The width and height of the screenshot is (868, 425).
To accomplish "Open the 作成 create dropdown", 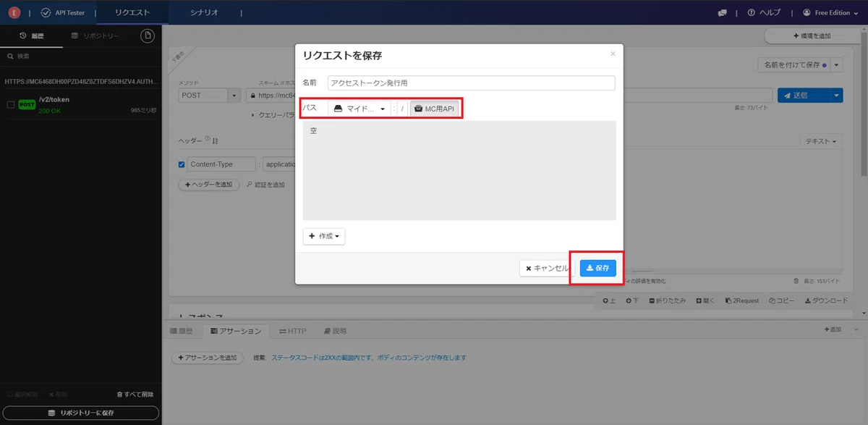I will coord(324,236).
